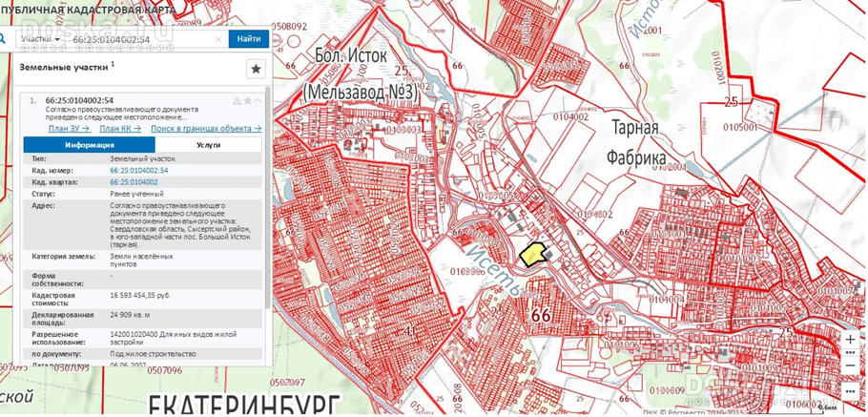Viewport: 868px width, 417px height.
Task: Toggle the small favorite star on result
Action: pos(248,100)
